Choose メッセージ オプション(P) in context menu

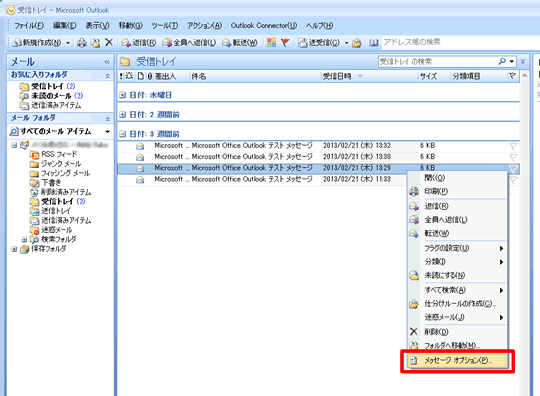[x=458, y=361]
